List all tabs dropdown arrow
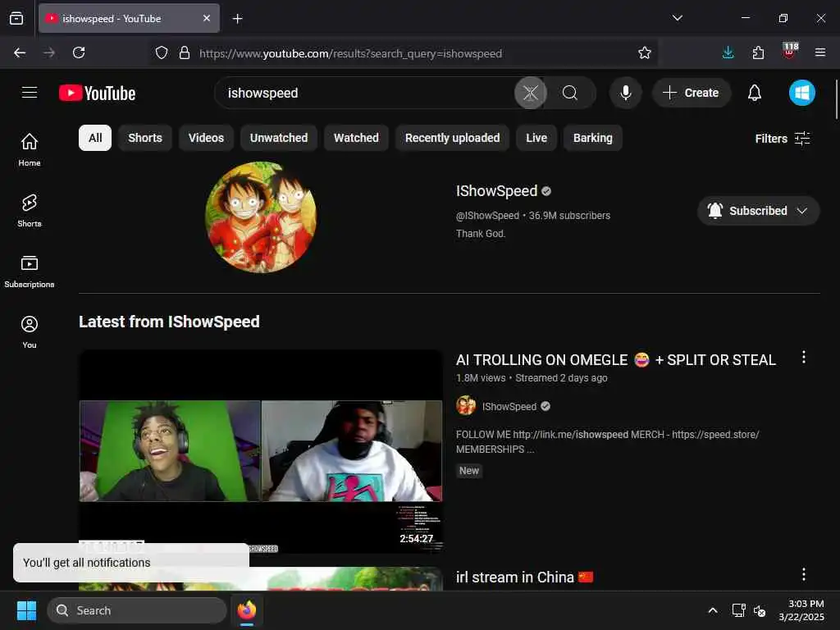Screen dimensions: 840x630 [677, 18]
